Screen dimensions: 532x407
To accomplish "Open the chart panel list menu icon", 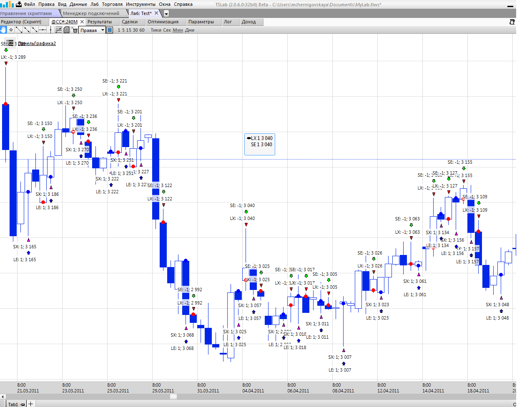I will (10, 43).
